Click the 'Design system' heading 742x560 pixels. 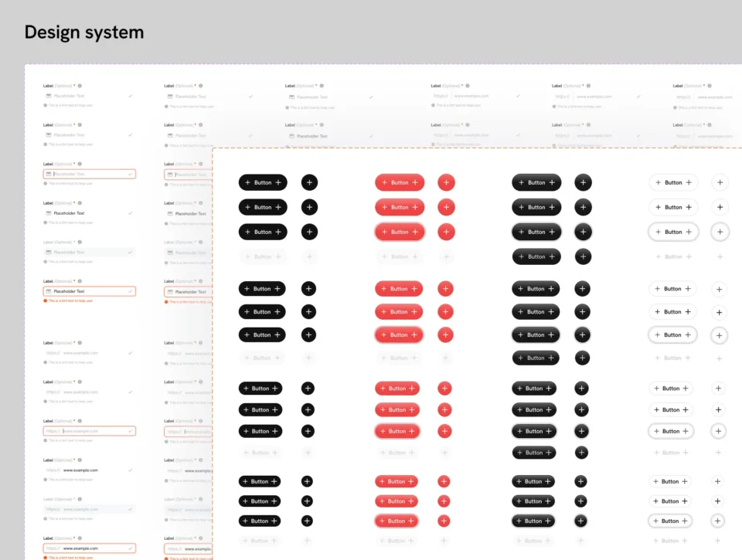pos(84,32)
